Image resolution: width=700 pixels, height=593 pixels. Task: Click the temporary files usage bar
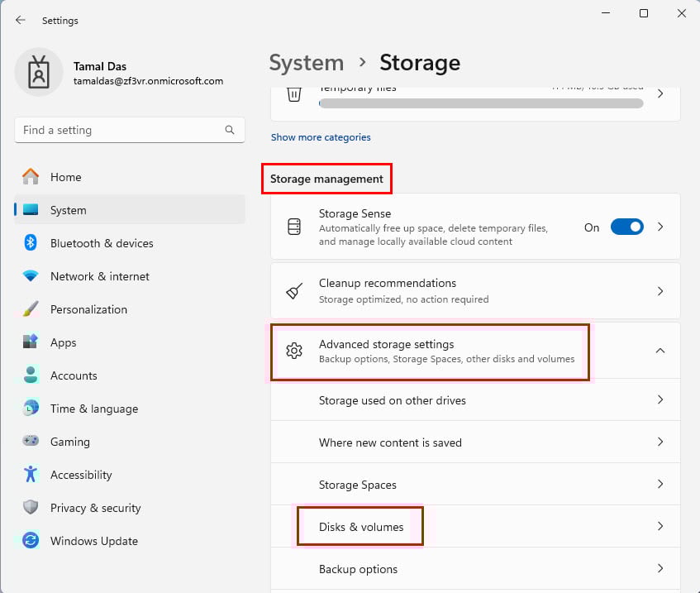coord(481,103)
